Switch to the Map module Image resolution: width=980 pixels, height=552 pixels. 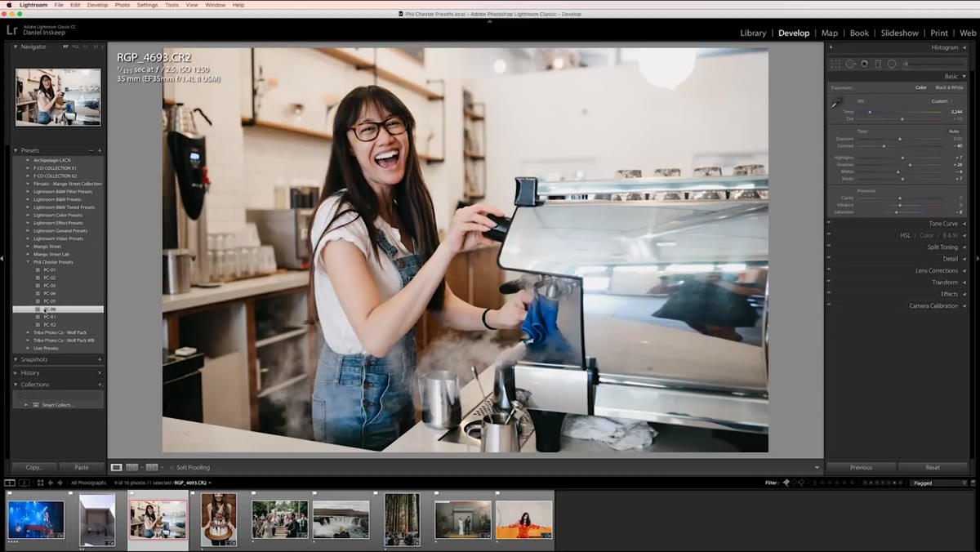[x=830, y=33]
